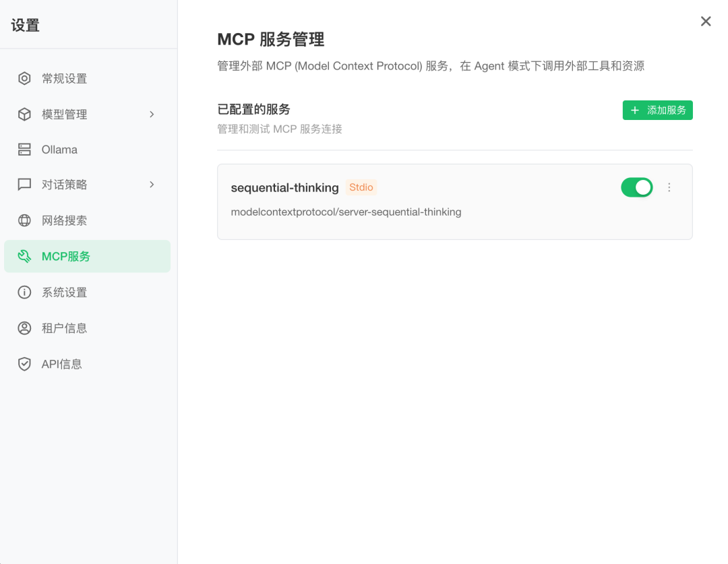The height and width of the screenshot is (564, 728).
Task: Toggle sequential-thinking off then check status
Action: [636, 187]
